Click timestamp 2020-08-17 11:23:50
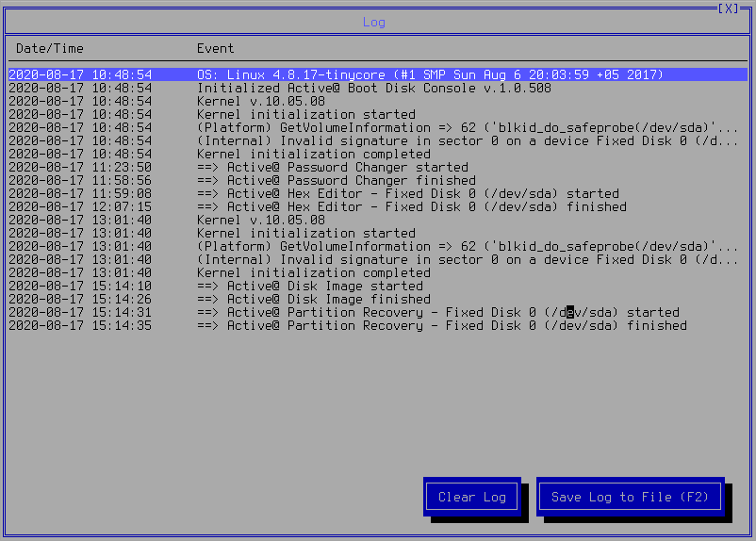This screenshot has width=756, height=541. 80,168
